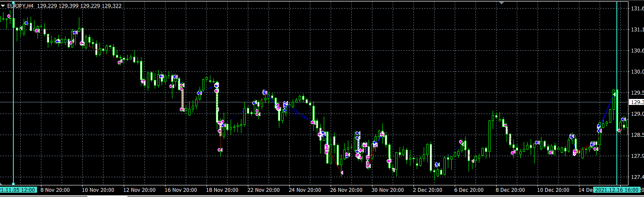Click the 131.1 price scale label
644x197 pixels.
pyautogui.click(x=637, y=30)
